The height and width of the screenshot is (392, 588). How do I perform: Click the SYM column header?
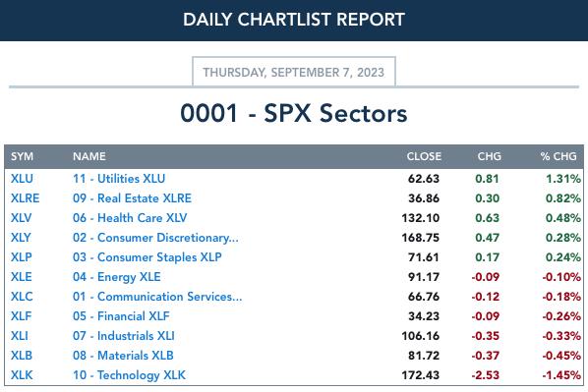point(22,156)
